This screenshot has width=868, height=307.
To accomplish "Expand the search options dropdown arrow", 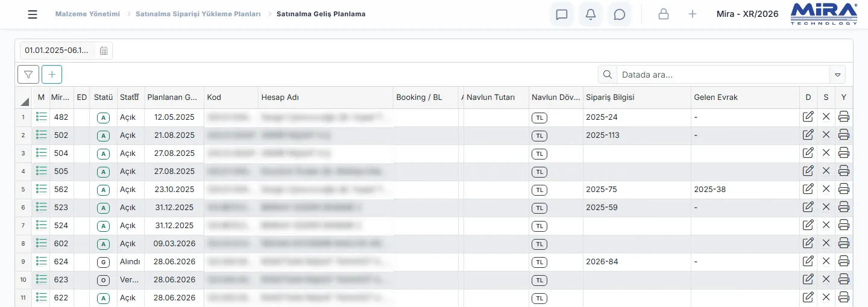I will point(838,75).
